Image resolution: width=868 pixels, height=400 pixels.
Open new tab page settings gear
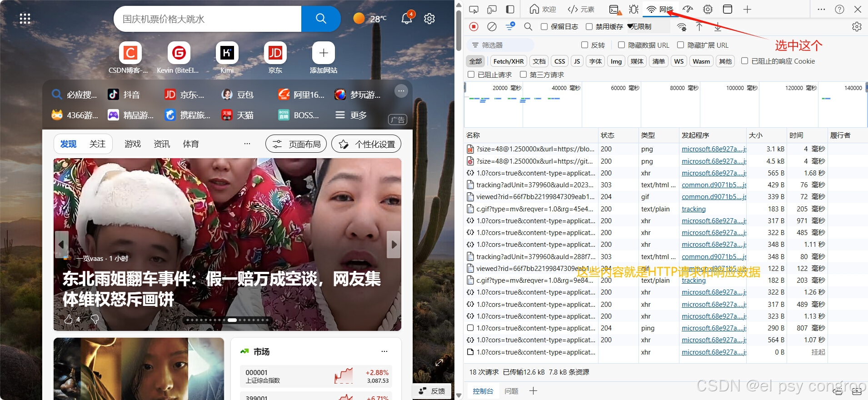(429, 19)
